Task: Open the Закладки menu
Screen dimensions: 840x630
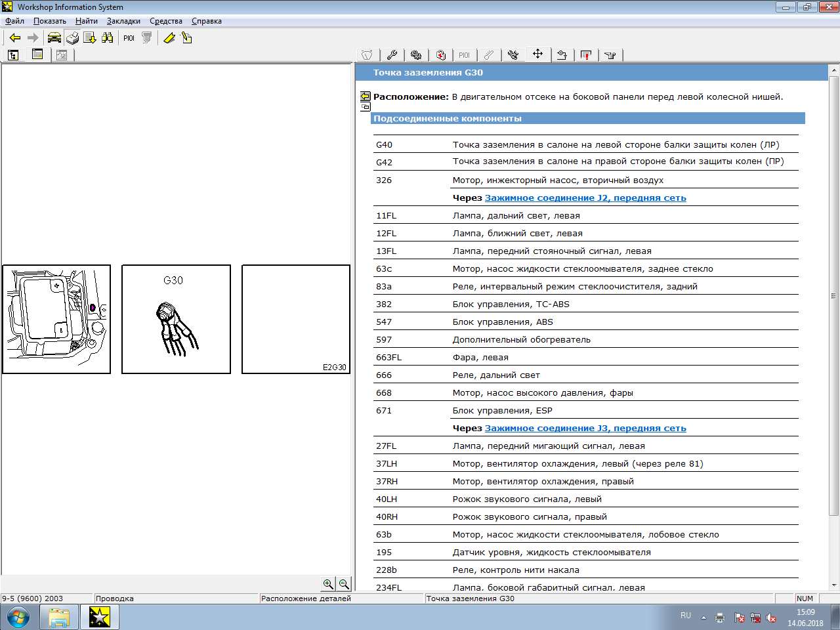Action: click(123, 21)
